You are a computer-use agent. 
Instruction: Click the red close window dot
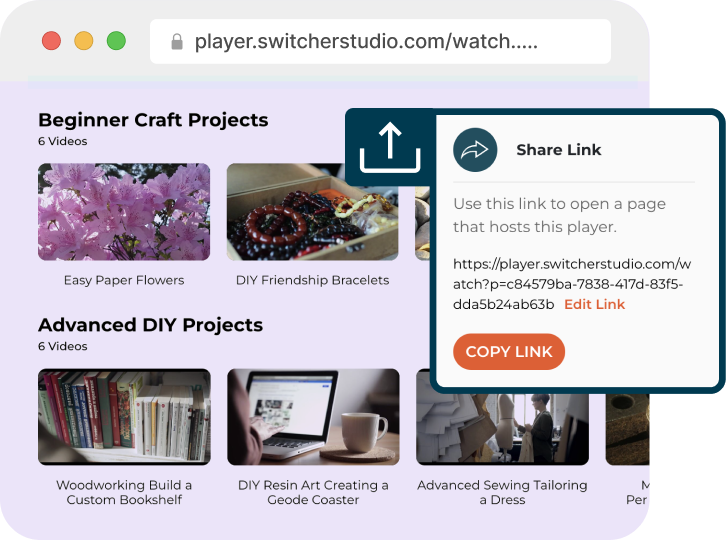point(51,41)
